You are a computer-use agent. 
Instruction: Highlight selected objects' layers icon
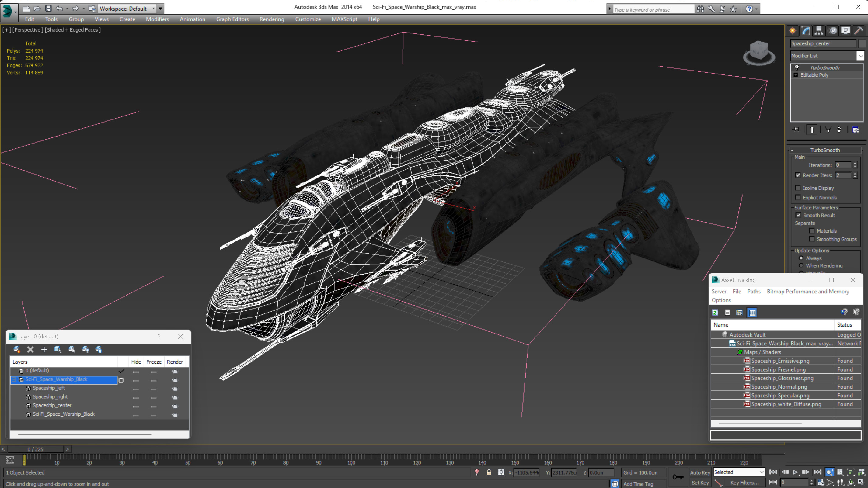71,349
